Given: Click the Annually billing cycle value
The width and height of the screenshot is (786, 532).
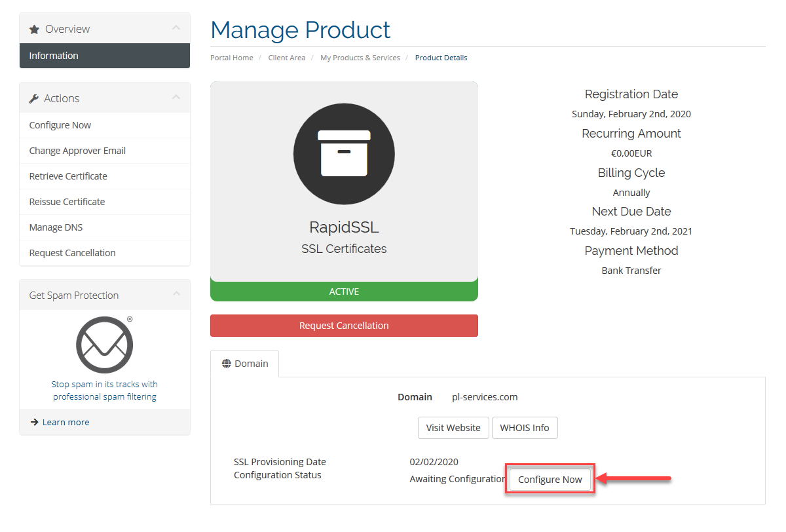Looking at the screenshot, I should click(x=631, y=193).
